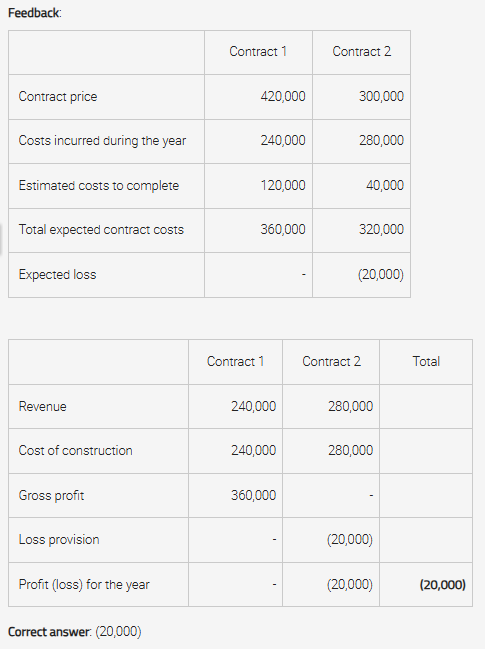Screen dimensions: 485x649
Task: Select Contract 1 header in first table
Action: click(x=258, y=51)
